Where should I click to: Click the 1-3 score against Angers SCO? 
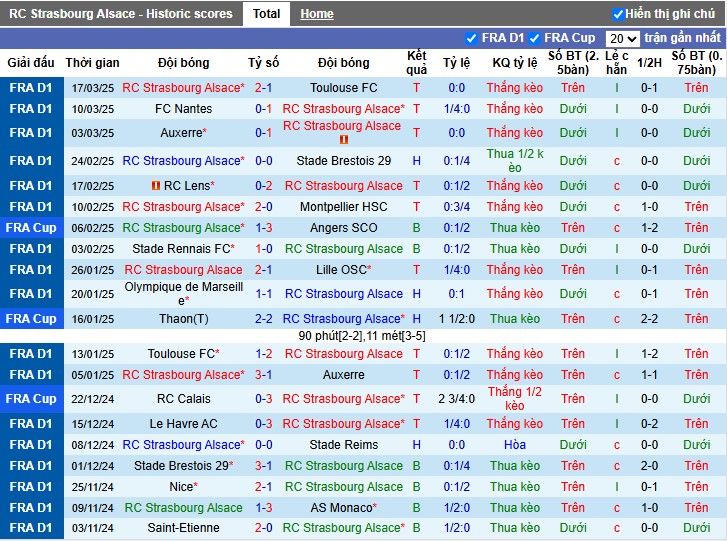click(x=263, y=228)
